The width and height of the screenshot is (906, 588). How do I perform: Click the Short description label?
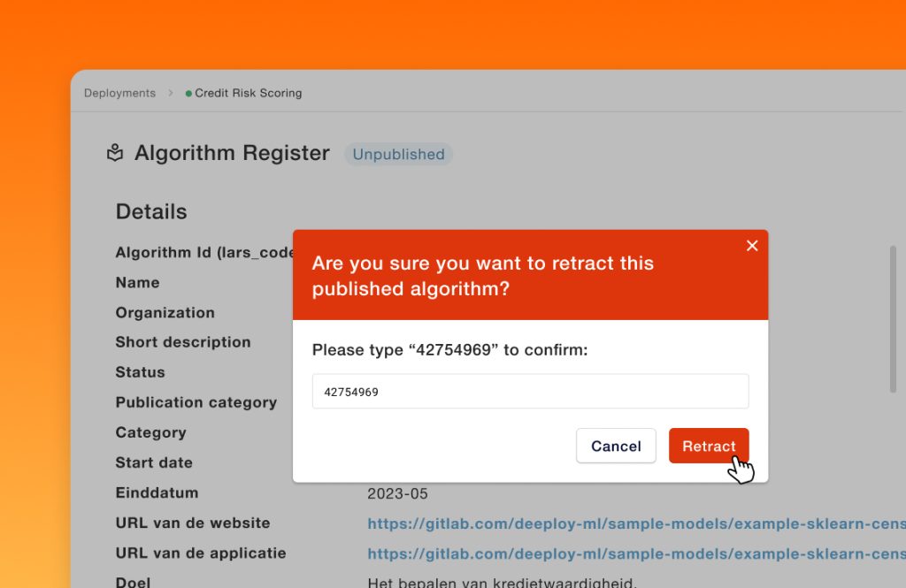point(182,342)
